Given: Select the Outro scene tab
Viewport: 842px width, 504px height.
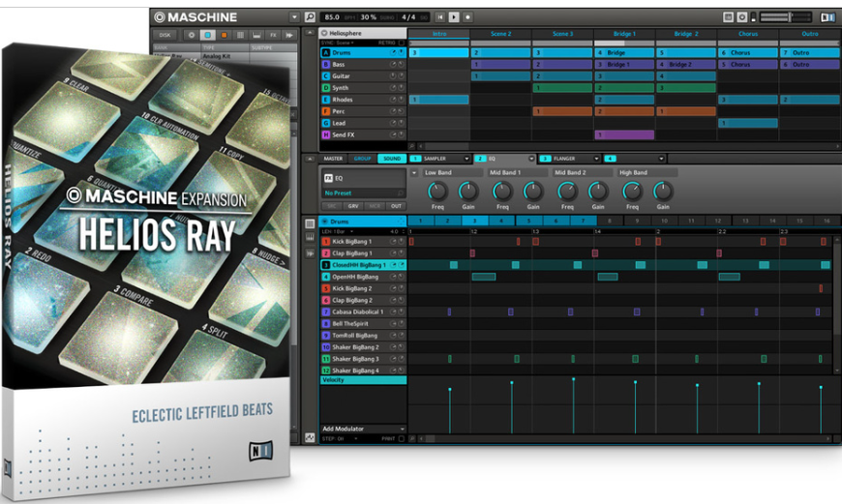Looking at the screenshot, I should [810, 33].
